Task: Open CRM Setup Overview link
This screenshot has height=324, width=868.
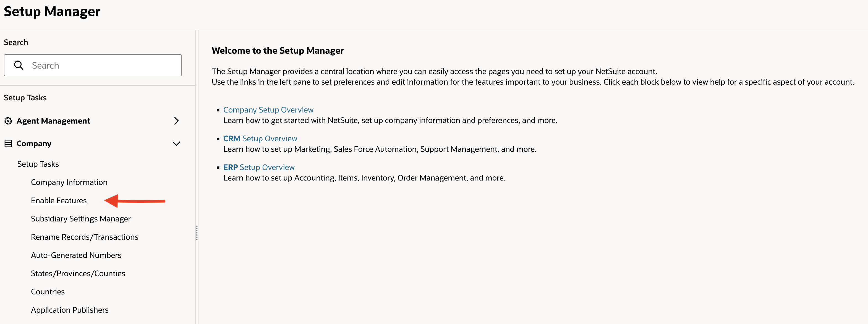Action: [260, 138]
